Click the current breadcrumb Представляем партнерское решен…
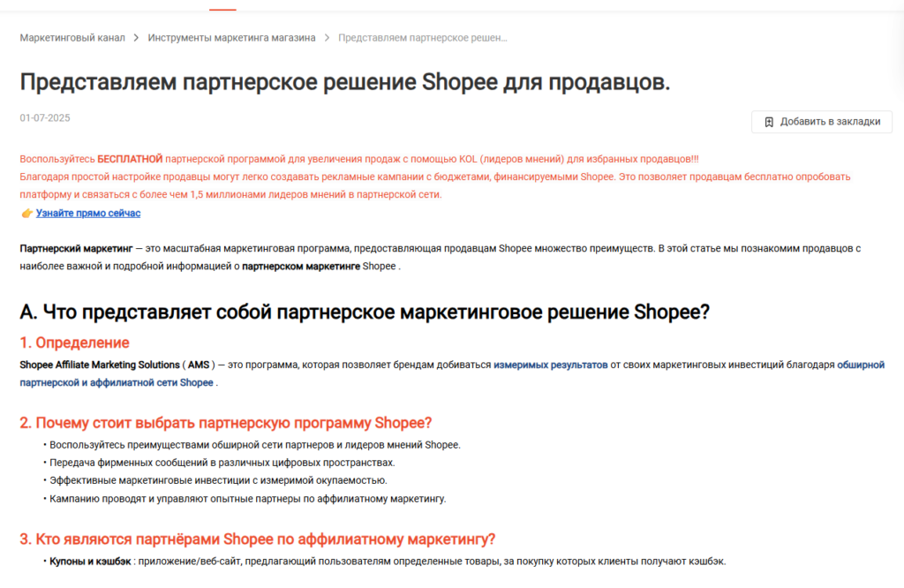 (x=423, y=38)
